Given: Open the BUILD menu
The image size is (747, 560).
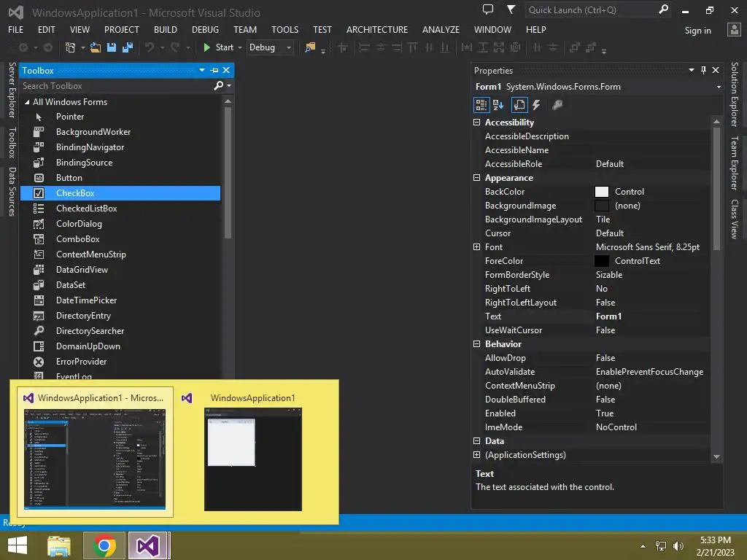Looking at the screenshot, I should tap(166, 29).
